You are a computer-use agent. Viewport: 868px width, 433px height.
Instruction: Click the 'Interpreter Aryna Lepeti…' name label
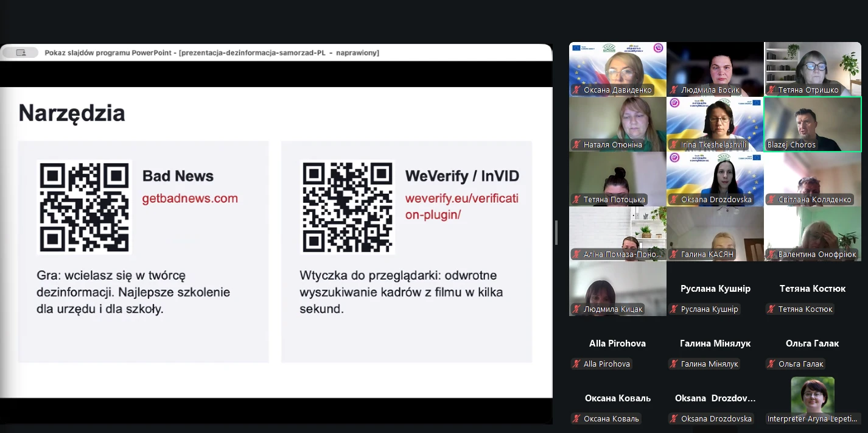click(813, 419)
